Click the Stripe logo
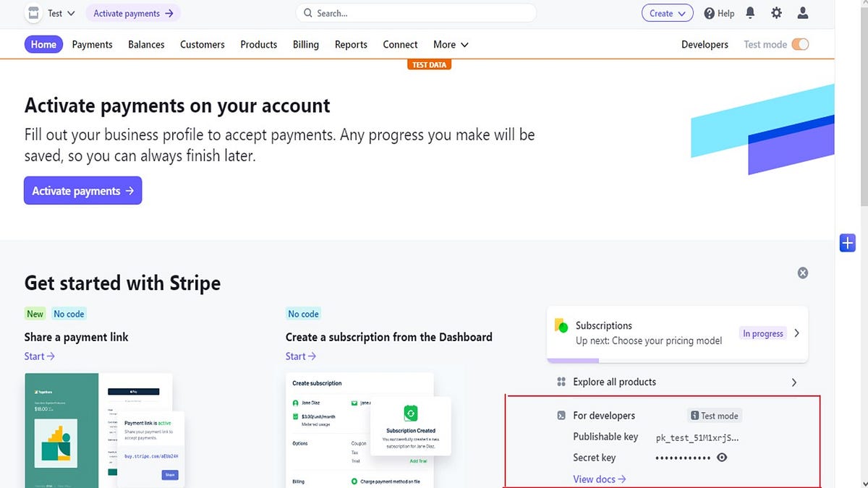 coord(32,12)
